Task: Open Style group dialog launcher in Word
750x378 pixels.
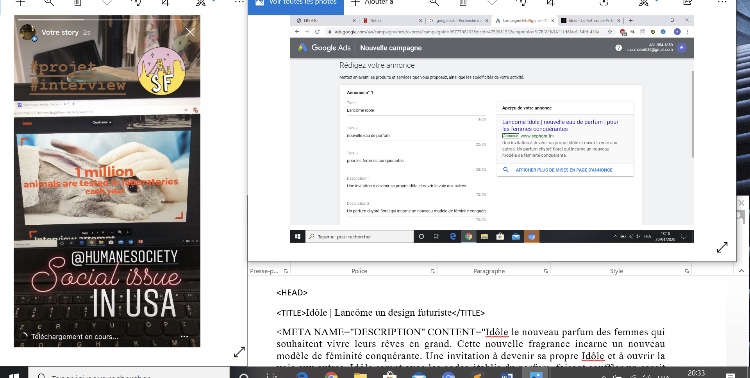Action: 687,271
